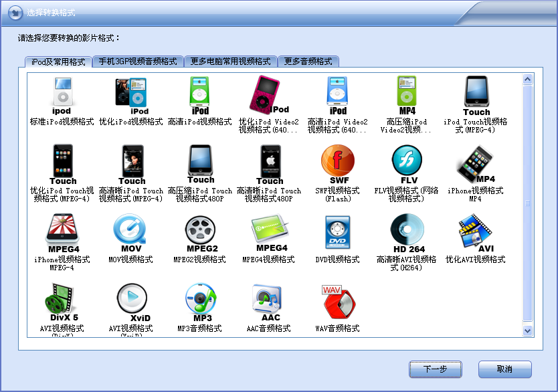This screenshot has height=392, width=558.
Task: Open the 更多音频格式 tab
Action: click(x=308, y=62)
